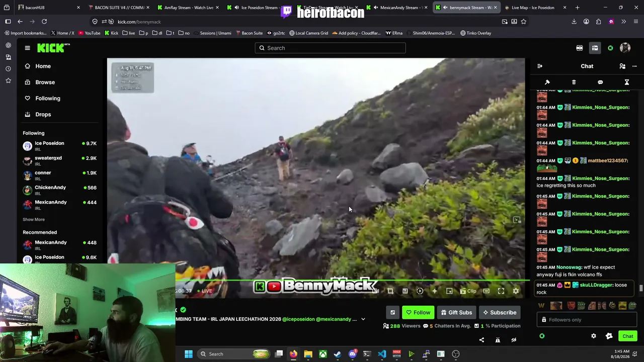The image size is (644, 362).
Task: Share the stream using share icon
Action: (x=481, y=340)
